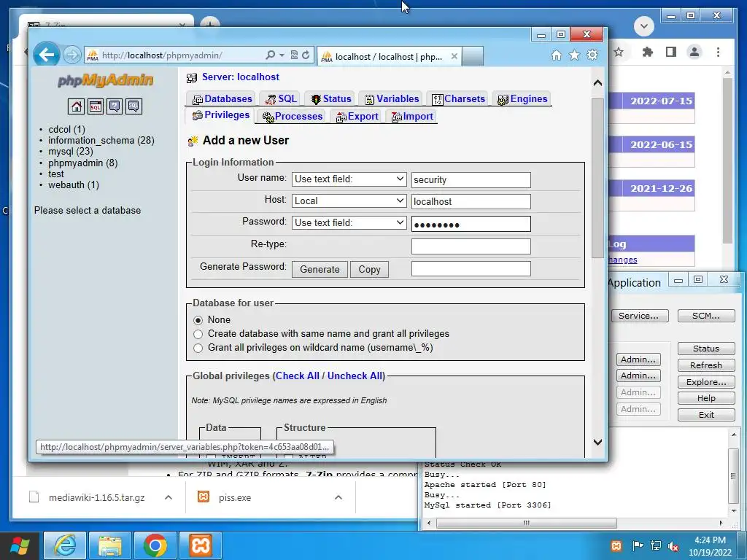Image resolution: width=747 pixels, height=560 pixels.
Task: Click Chrome tab search chevron button
Action: coord(644,26)
